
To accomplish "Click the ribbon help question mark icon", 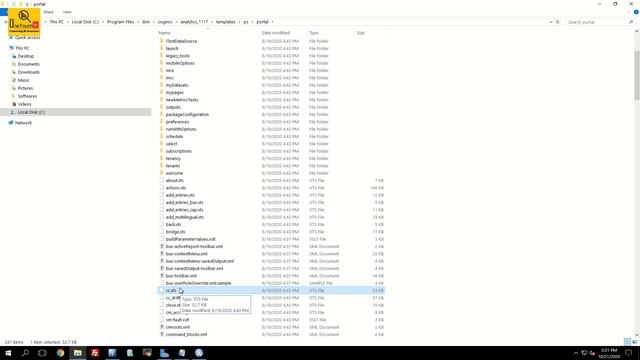I will point(636,12).
